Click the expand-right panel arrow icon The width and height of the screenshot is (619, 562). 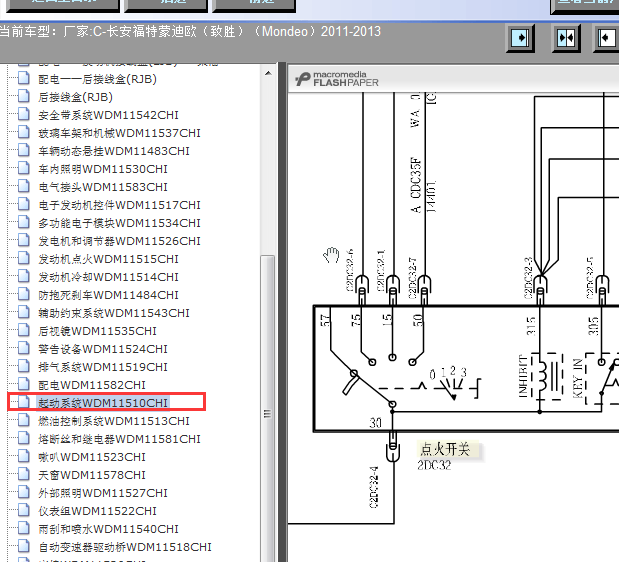[520, 38]
